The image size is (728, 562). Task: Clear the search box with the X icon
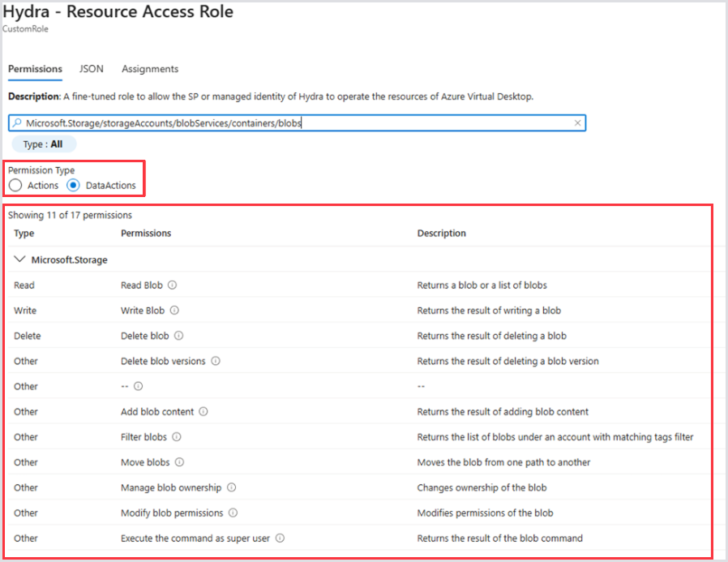577,123
